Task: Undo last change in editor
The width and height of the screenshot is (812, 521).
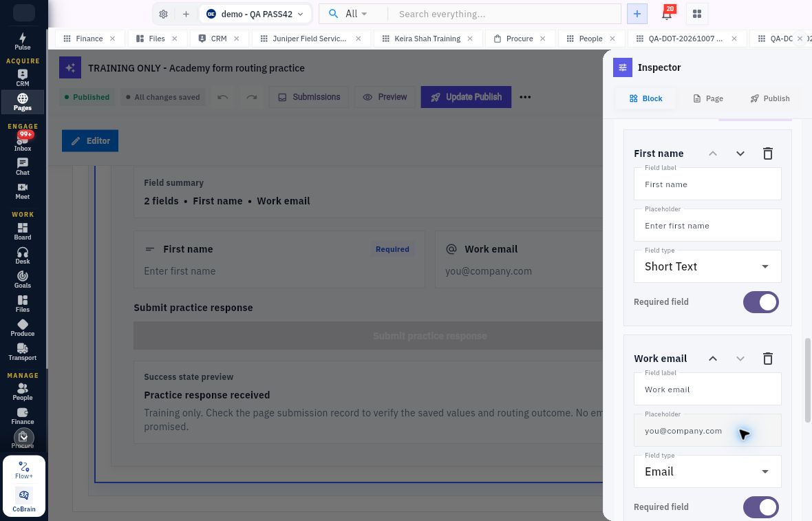Action: pyautogui.click(x=223, y=97)
